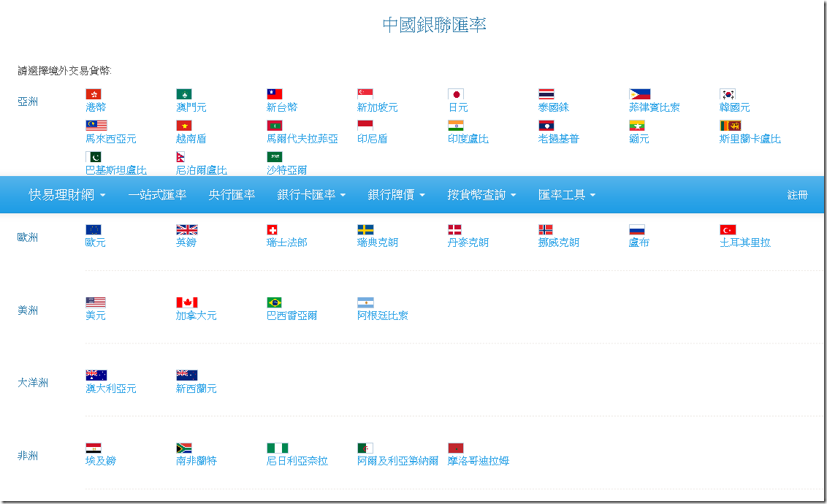Open 央行匯率 in the navigation bar

232,195
